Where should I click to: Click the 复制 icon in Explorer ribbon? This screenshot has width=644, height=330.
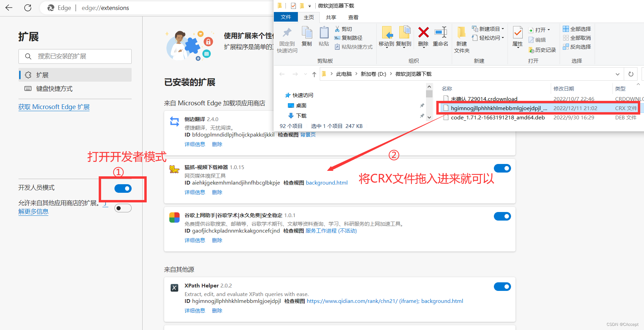coord(307,32)
